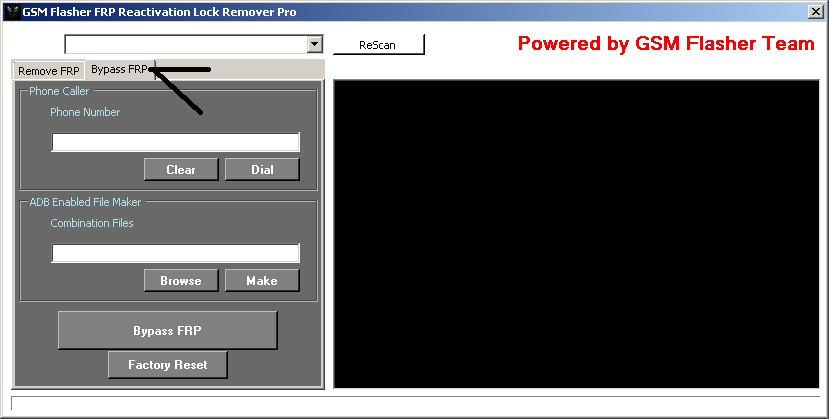The width and height of the screenshot is (829, 419).
Task: Click the device combo box text area
Action: point(186,44)
